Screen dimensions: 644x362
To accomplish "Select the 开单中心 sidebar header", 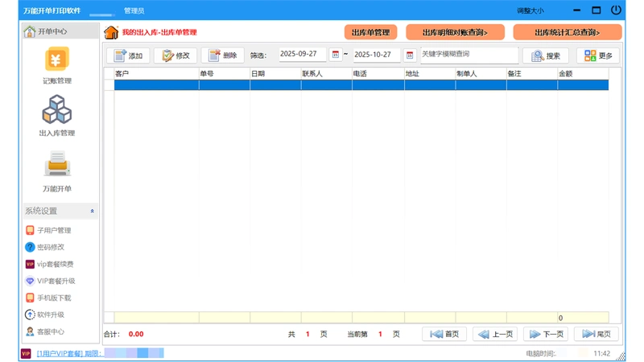I will [61, 31].
